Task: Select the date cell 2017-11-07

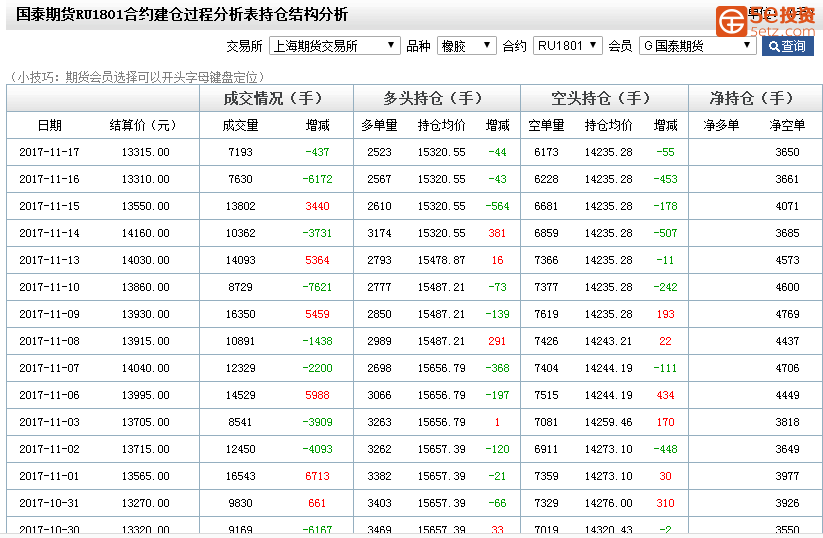Action: [49, 368]
